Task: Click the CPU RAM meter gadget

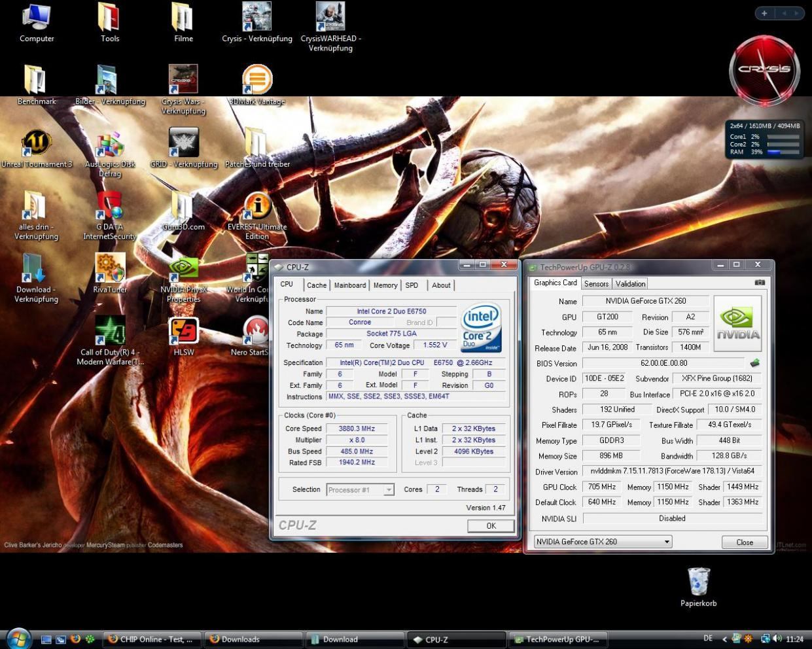Action: pos(764,139)
